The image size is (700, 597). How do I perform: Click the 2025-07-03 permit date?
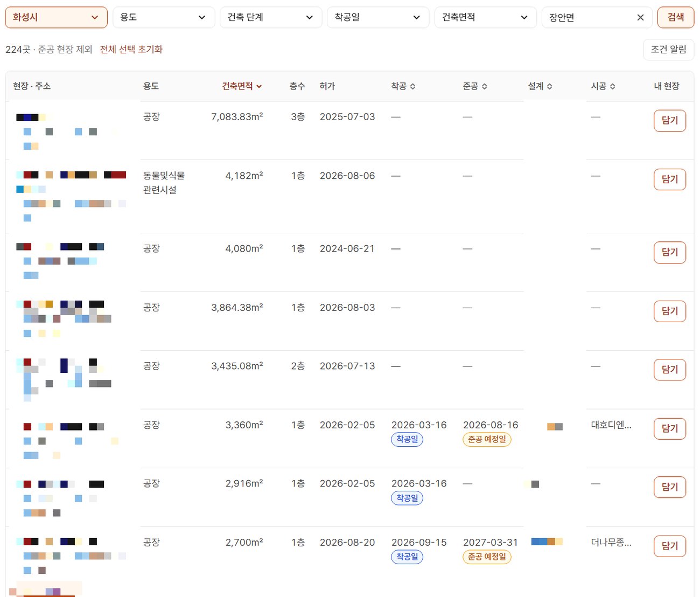(347, 117)
